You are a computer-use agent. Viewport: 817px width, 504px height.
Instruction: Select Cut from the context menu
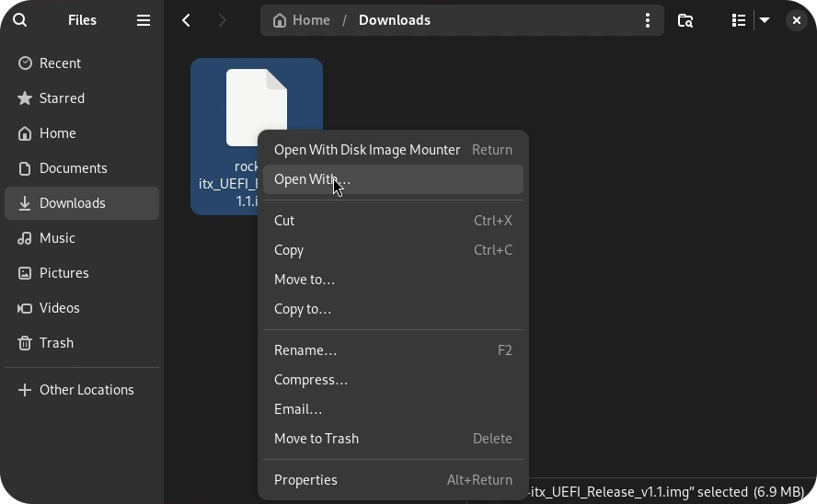coord(393,221)
